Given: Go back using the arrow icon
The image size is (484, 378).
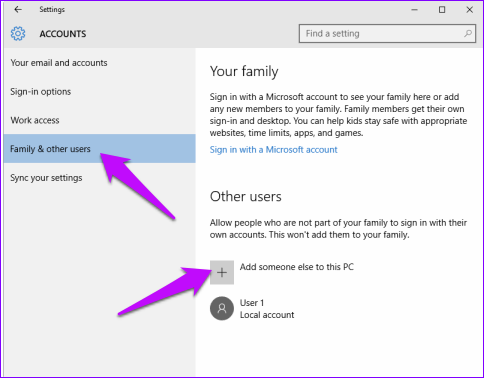Looking at the screenshot, I should (x=18, y=9).
